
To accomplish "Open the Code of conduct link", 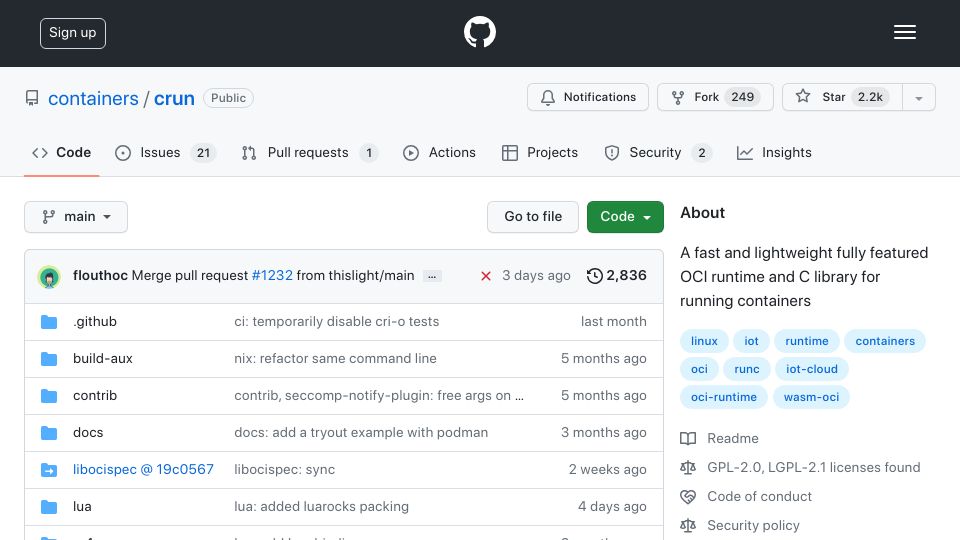I will 759,497.
